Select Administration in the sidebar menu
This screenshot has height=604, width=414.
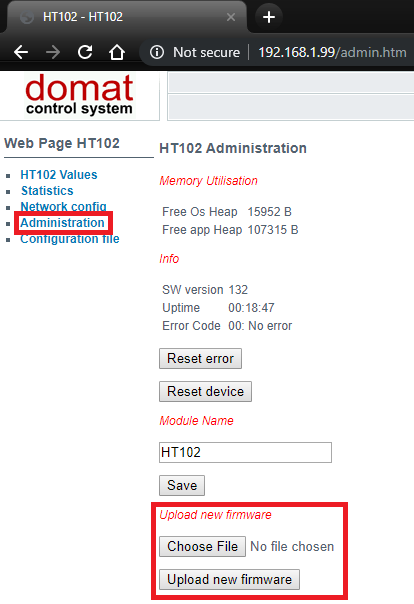pyautogui.click(x=62, y=223)
